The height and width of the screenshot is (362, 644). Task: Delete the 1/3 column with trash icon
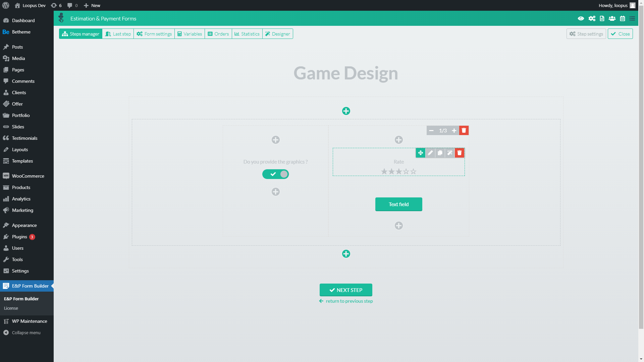coord(464,130)
